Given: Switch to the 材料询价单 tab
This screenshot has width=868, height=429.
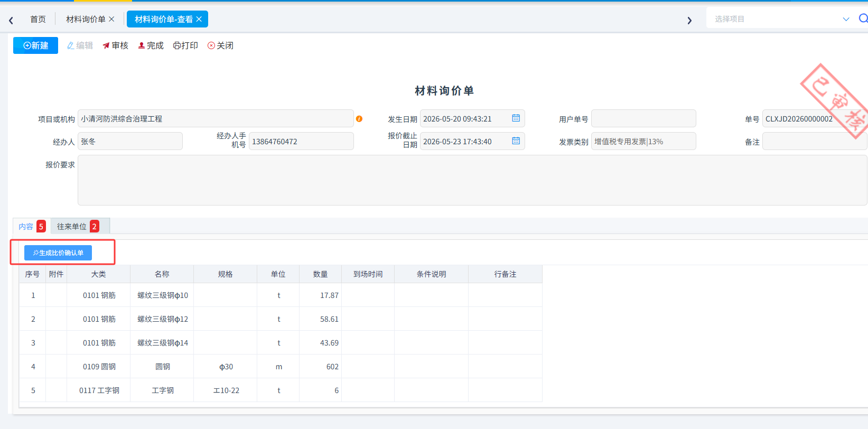Looking at the screenshot, I should (x=86, y=19).
